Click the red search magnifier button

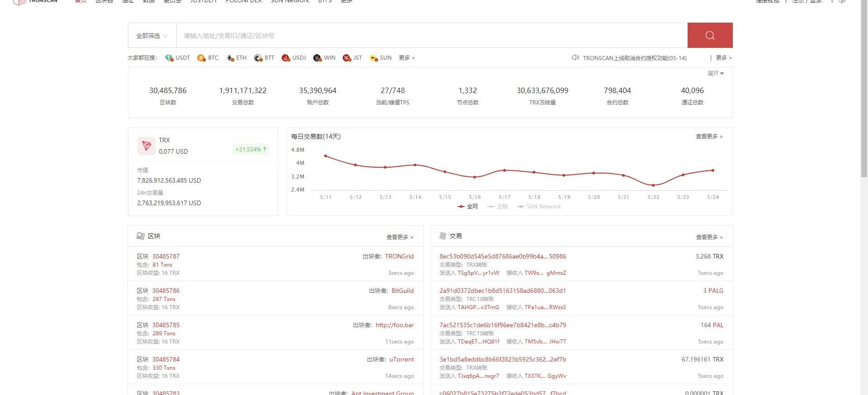pos(710,35)
